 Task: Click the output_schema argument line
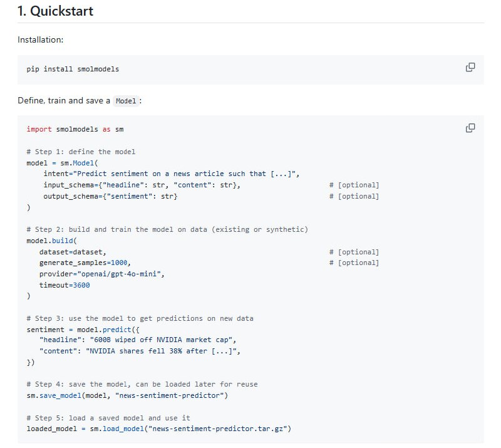[x=110, y=196]
